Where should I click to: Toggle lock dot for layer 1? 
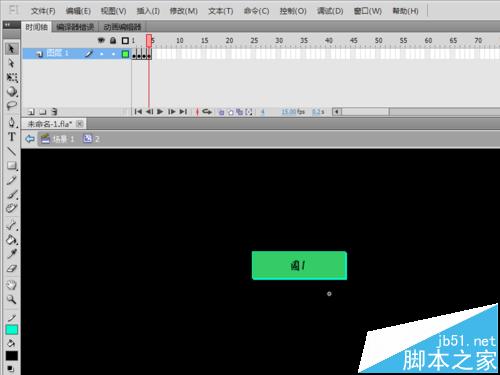tap(114, 54)
